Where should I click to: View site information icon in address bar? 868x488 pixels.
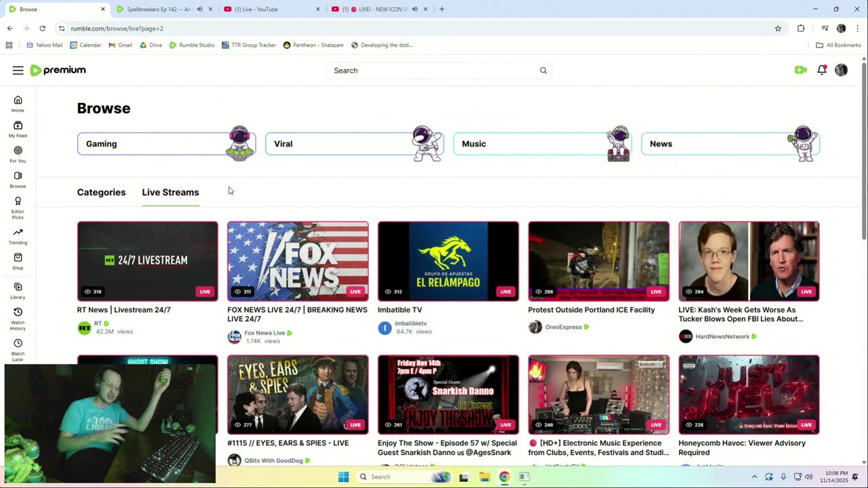62,28
